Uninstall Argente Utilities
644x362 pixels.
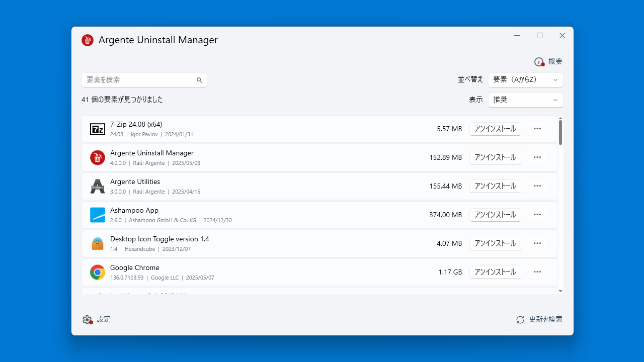click(495, 186)
